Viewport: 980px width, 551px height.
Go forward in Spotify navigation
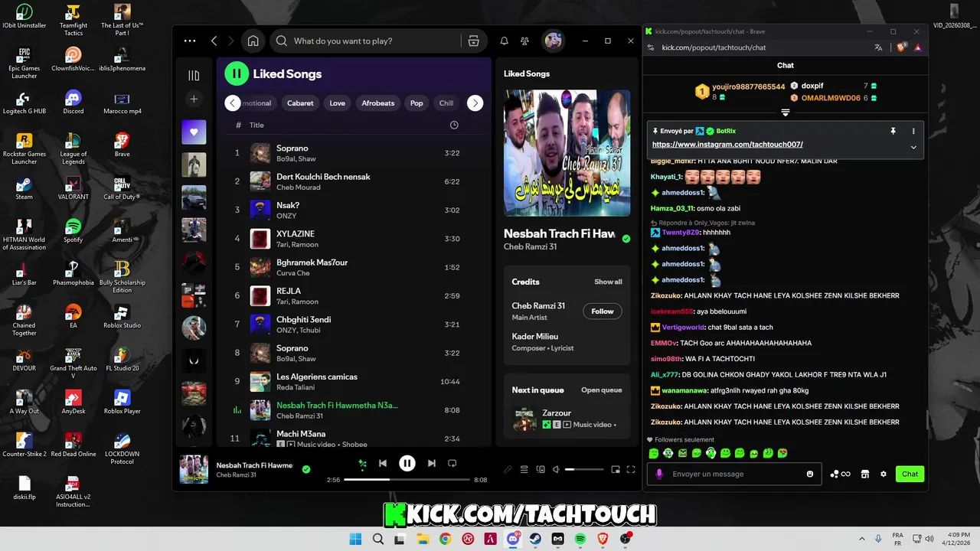point(232,41)
